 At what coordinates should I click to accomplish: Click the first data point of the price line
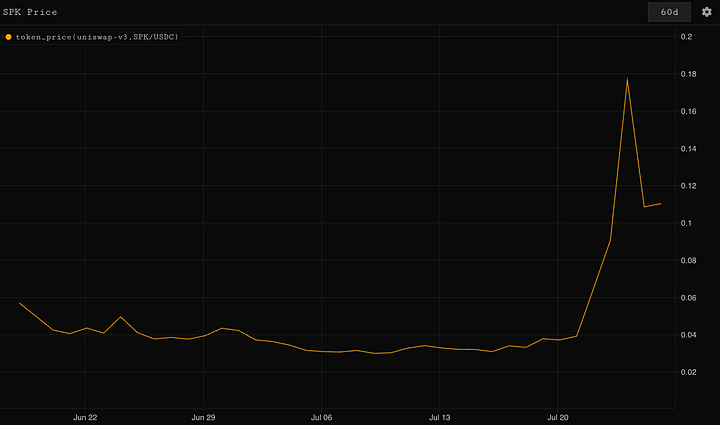tap(19, 303)
